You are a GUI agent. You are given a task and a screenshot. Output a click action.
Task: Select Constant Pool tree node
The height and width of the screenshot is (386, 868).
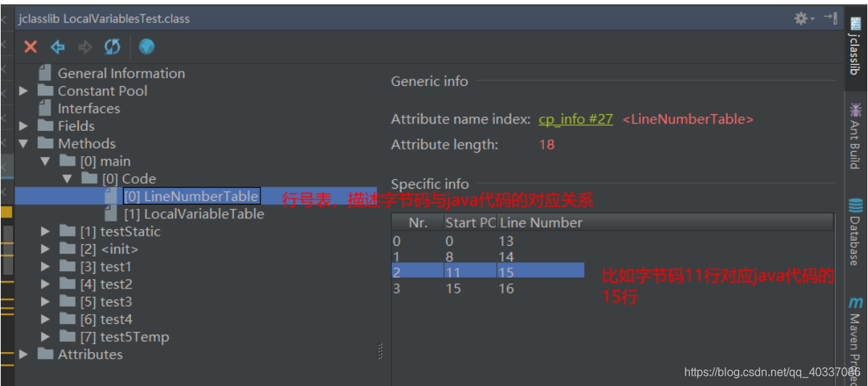[102, 91]
